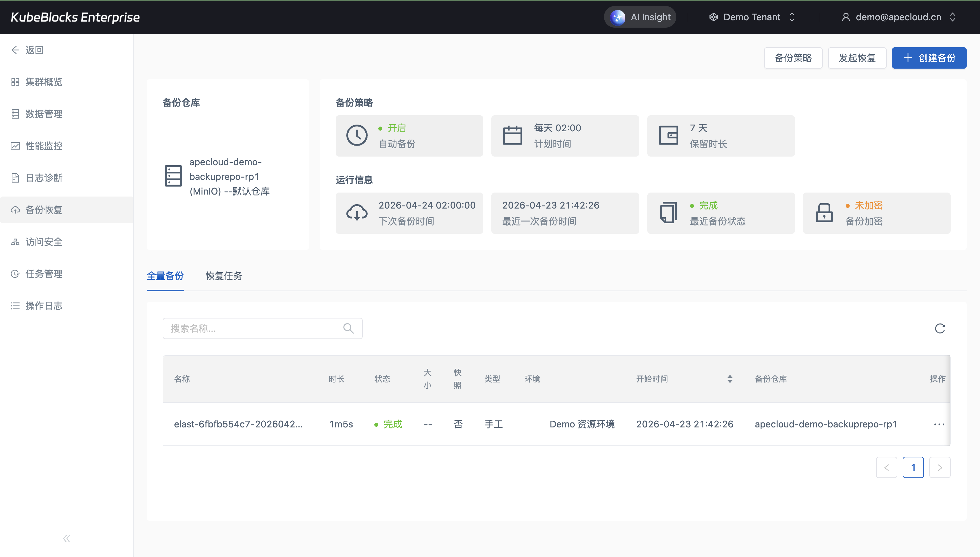Screen dimensions: 980x557
Task: Open 性能监控 in the sidebar
Action: 44,146
